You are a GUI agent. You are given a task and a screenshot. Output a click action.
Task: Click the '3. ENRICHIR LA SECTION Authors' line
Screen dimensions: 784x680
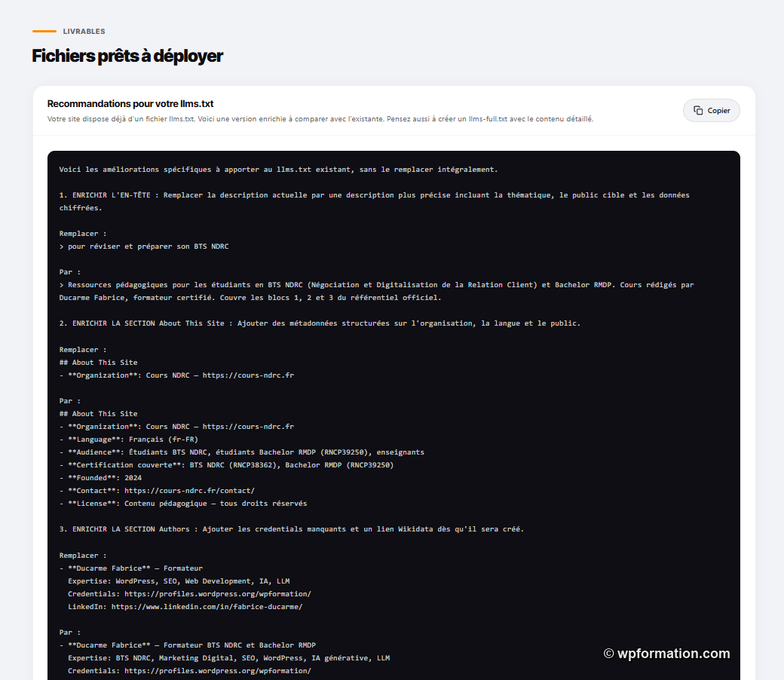pyautogui.click(x=292, y=529)
